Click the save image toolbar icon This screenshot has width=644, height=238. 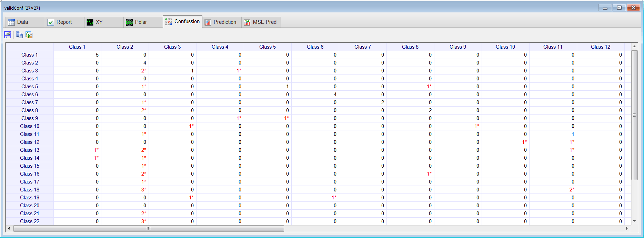click(8, 35)
